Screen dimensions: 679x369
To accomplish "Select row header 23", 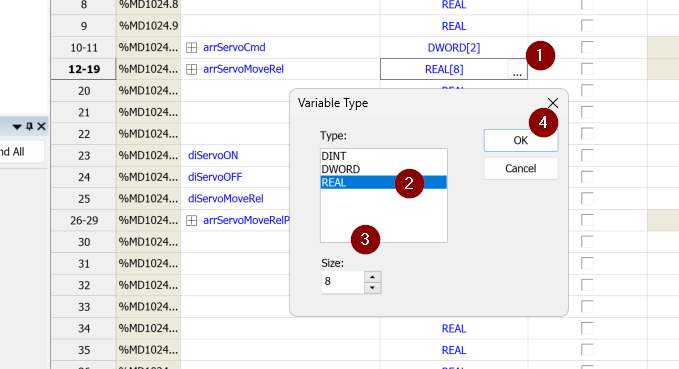I will (84, 155).
